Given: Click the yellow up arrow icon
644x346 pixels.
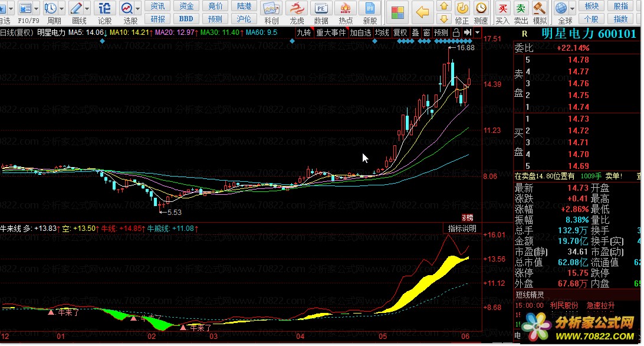Looking at the screenshot, I should coord(443,6).
